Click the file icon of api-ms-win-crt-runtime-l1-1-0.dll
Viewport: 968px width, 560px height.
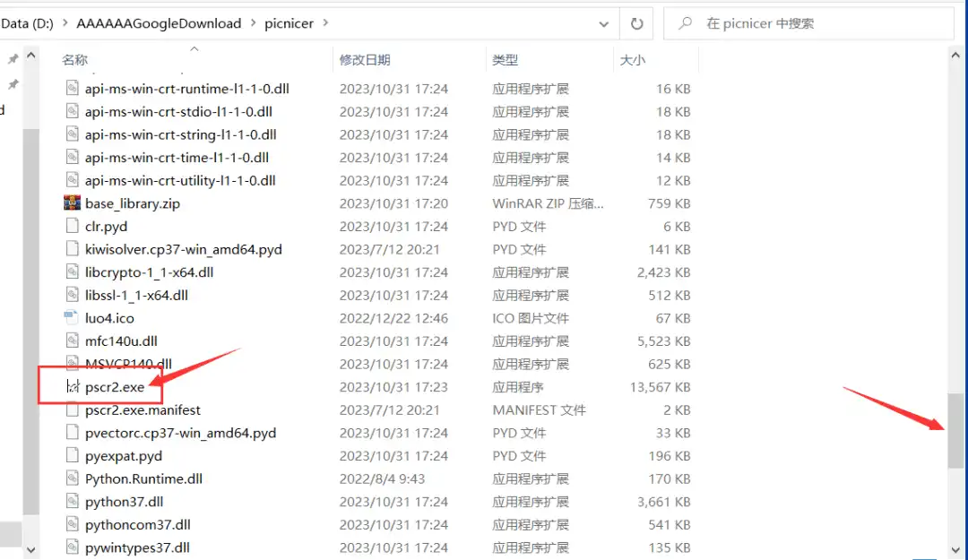[73, 89]
